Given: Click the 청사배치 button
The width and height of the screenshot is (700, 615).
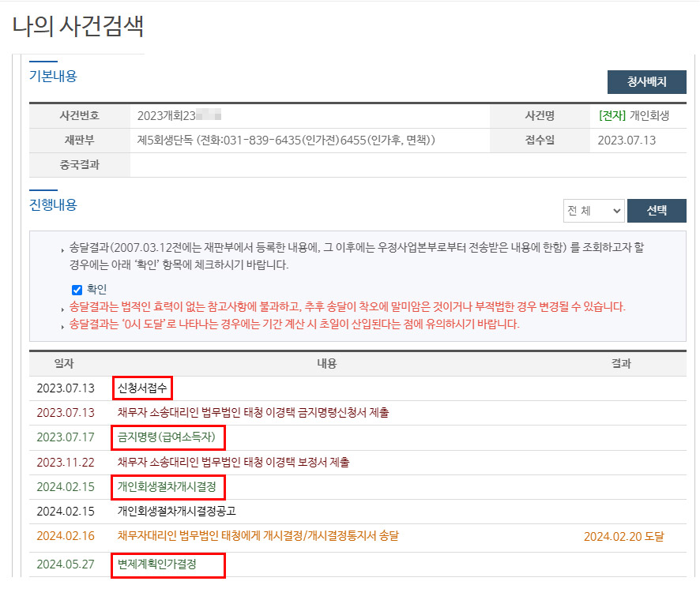Looking at the screenshot, I should (646, 82).
